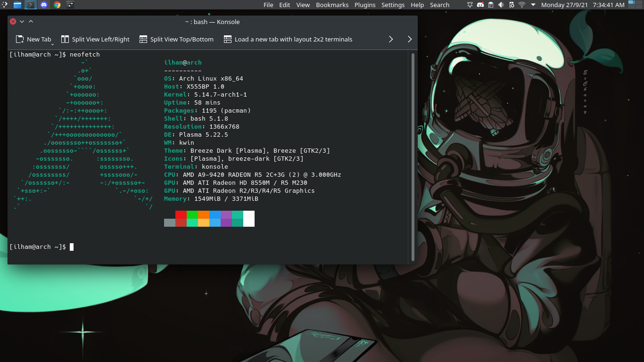The height and width of the screenshot is (362, 644).
Task: Click the 'Memory: 1549MiB / 3371MiB' line
Action: pos(211,199)
